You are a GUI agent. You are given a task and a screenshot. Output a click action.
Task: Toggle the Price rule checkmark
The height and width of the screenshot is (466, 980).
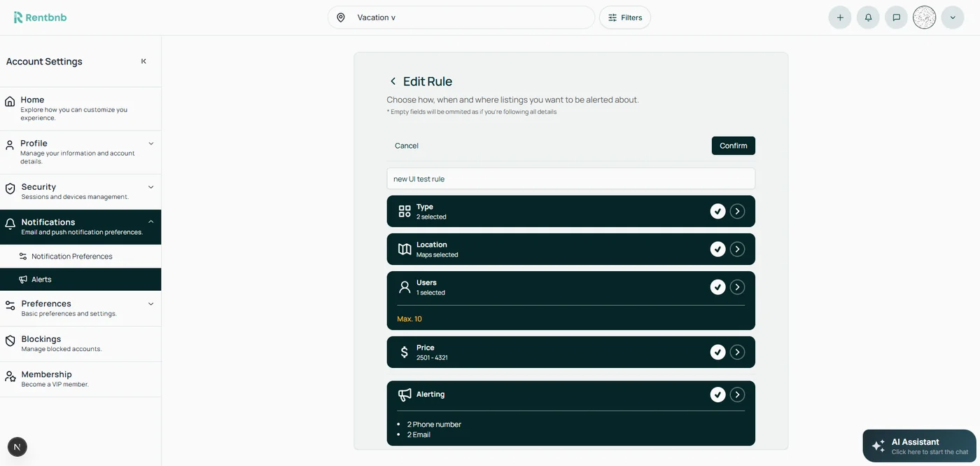point(717,352)
